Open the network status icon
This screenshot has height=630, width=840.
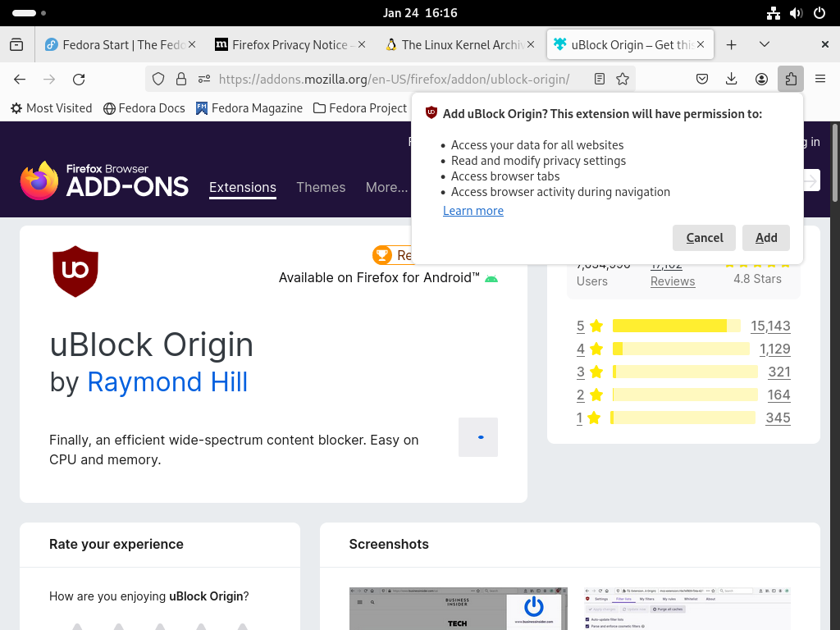point(773,13)
